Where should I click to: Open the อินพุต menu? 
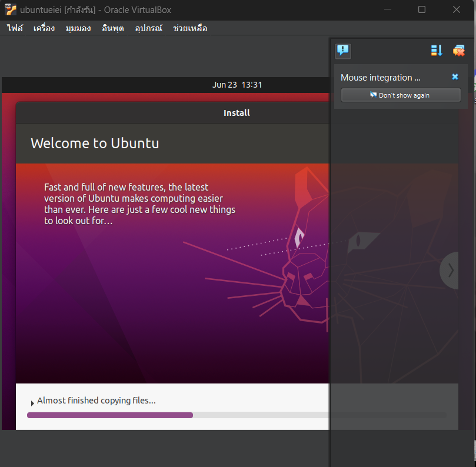(x=112, y=28)
